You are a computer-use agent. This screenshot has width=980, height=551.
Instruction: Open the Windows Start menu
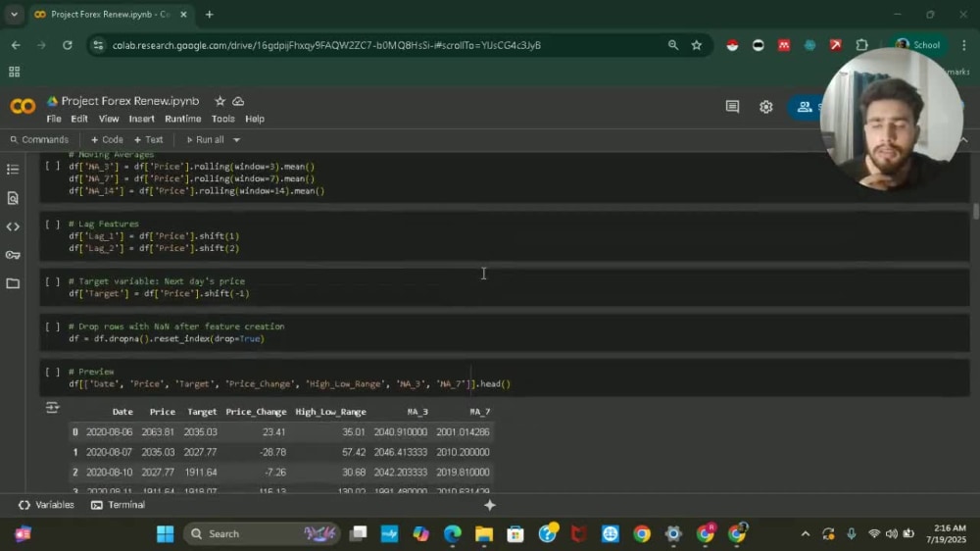(x=166, y=534)
